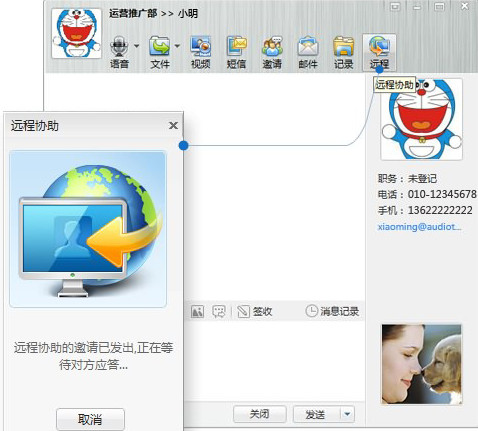Click the remote assistance globe illustration

click(88, 229)
